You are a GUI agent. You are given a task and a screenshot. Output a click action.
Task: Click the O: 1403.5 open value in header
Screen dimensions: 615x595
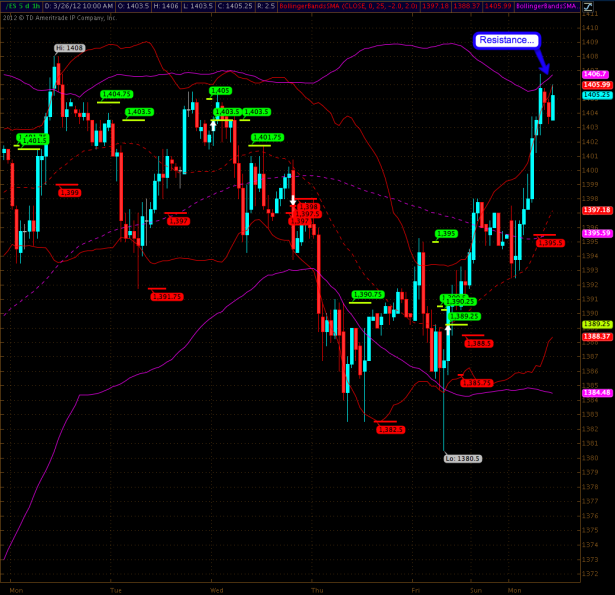point(133,6)
